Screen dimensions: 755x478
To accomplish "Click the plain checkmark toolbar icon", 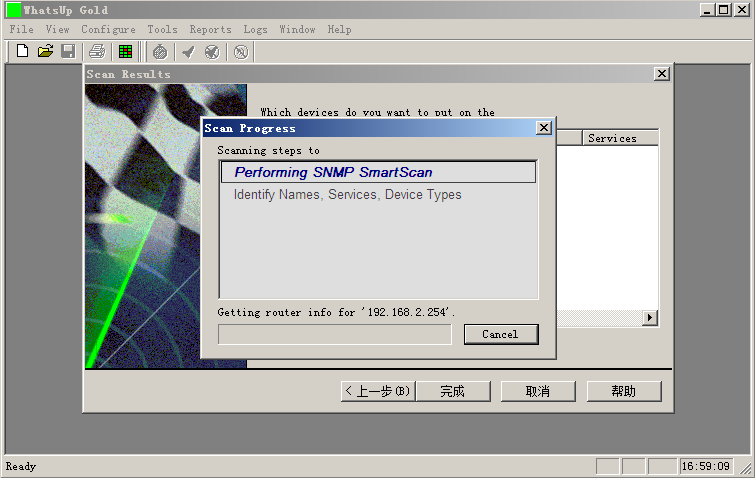I will [188, 52].
